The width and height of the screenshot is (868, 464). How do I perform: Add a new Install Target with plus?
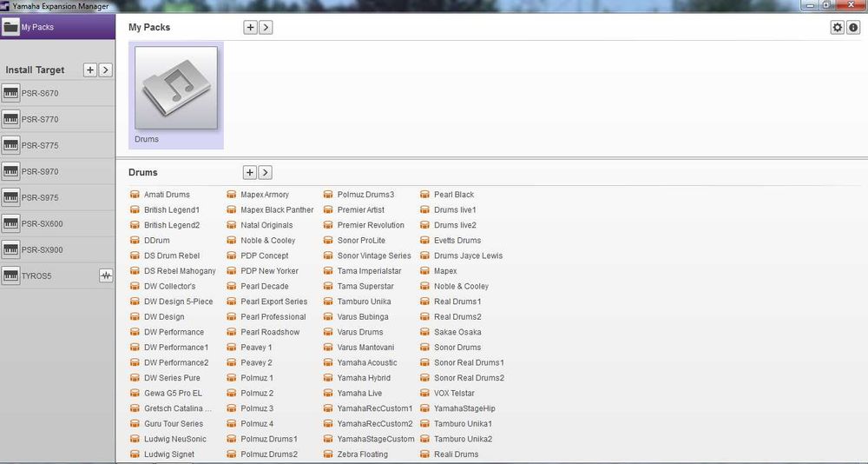coord(89,70)
